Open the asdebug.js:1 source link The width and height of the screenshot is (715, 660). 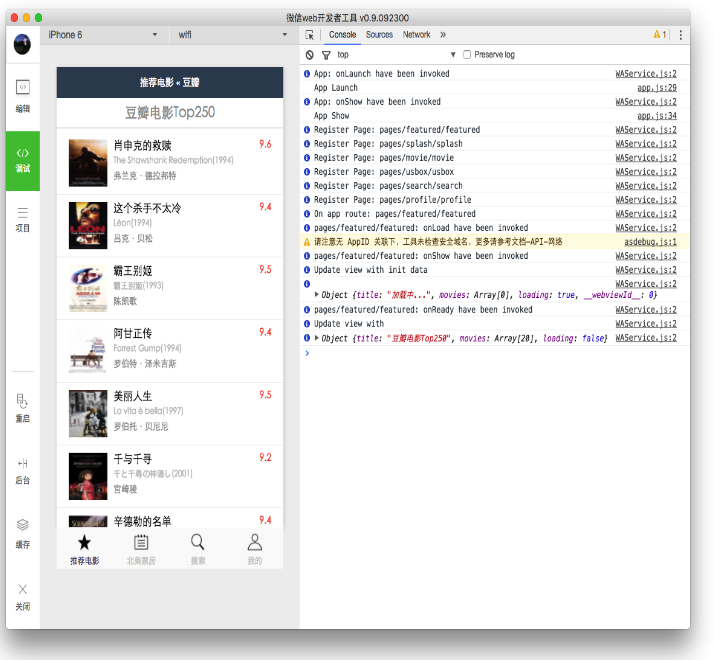pyautogui.click(x=650, y=242)
